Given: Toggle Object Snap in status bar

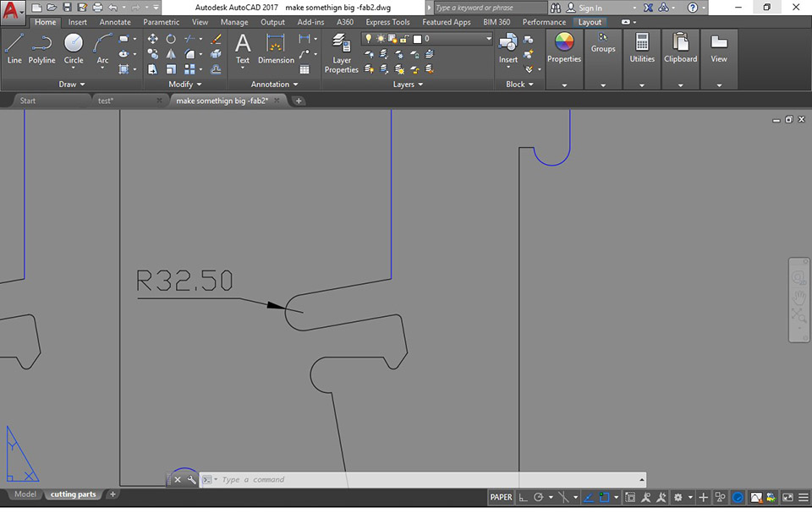Looking at the screenshot, I should (x=604, y=497).
